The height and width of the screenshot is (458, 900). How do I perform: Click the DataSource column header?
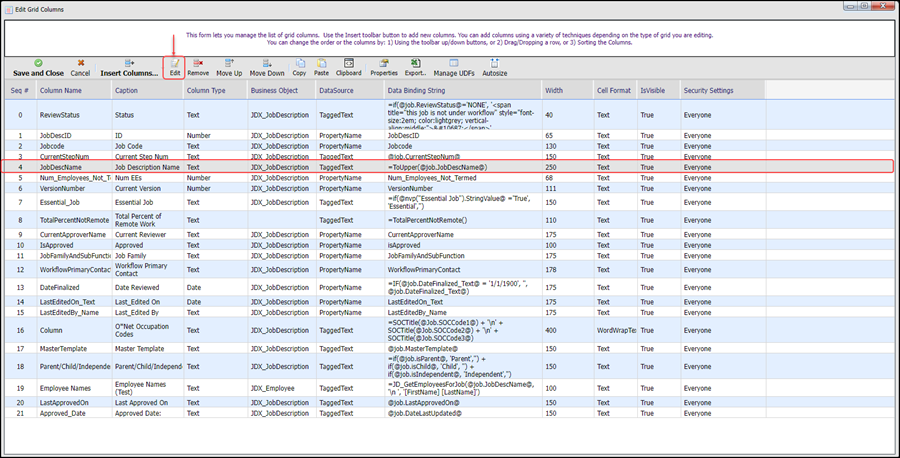[x=350, y=90]
